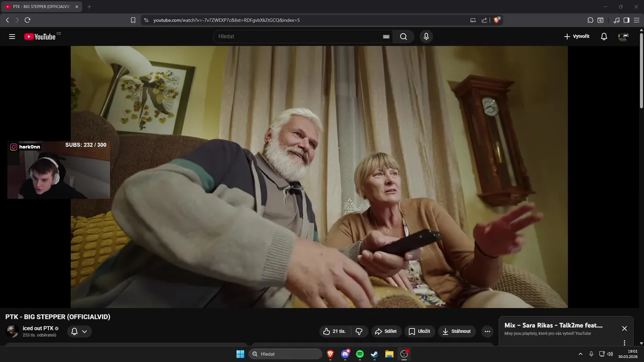Expand subscription notification bell dropdown

click(x=79, y=331)
